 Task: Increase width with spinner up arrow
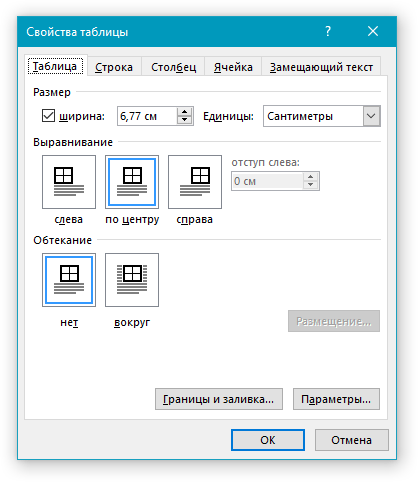[185, 112]
